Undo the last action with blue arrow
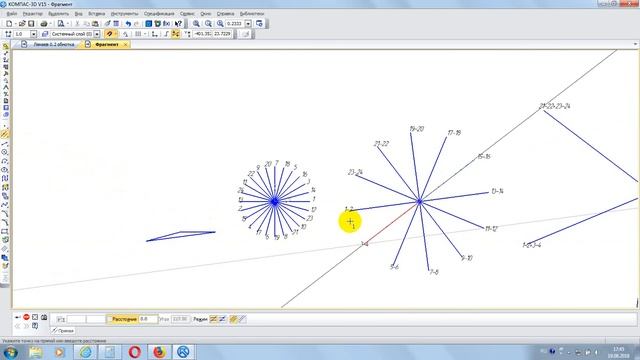This screenshot has height=360, width=640. 128,24
